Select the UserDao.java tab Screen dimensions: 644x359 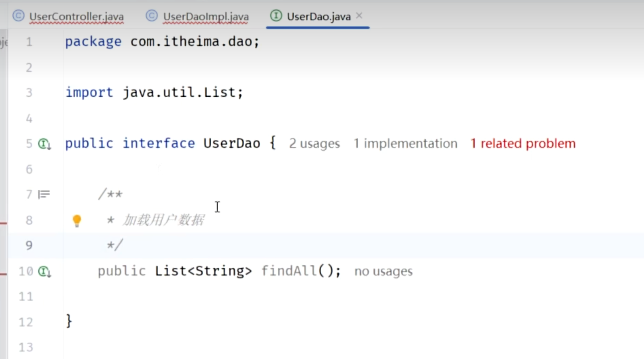pos(318,17)
